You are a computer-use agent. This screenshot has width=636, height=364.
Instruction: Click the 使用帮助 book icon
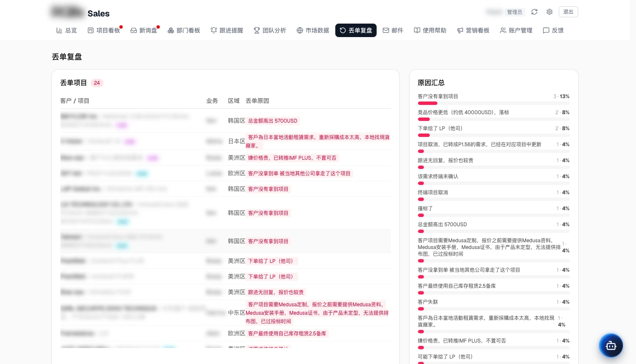point(417,30)
